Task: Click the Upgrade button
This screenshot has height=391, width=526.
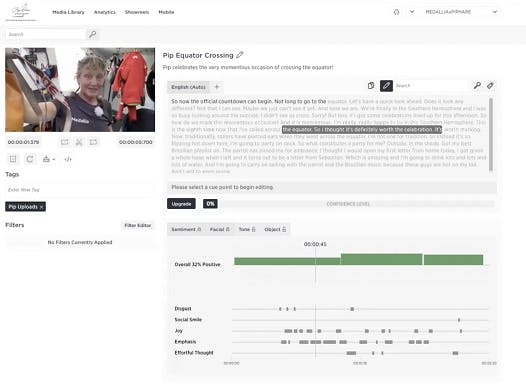Action: (x=181, y=204)
